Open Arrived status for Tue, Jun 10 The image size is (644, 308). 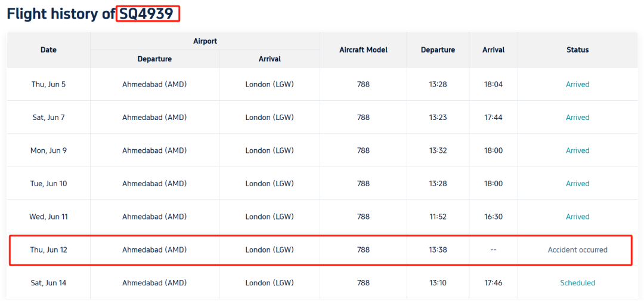coord(577,184)
